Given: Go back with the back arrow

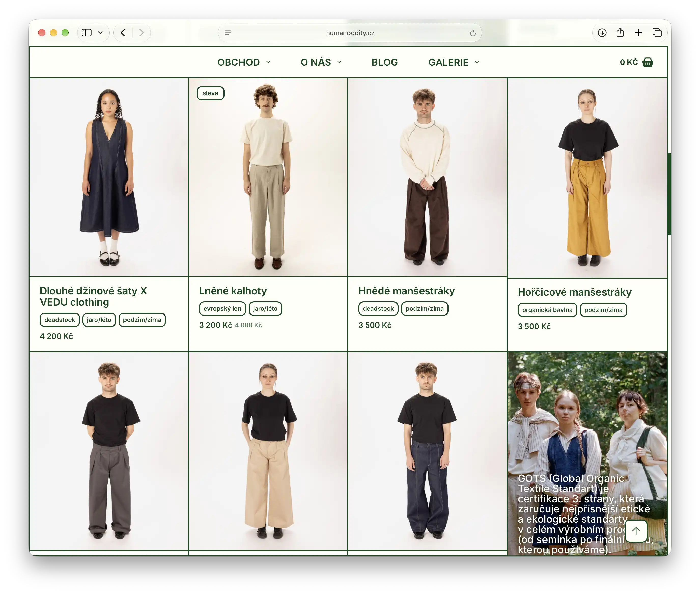Looking at the screenshot, I should click(x=123, y=33).
